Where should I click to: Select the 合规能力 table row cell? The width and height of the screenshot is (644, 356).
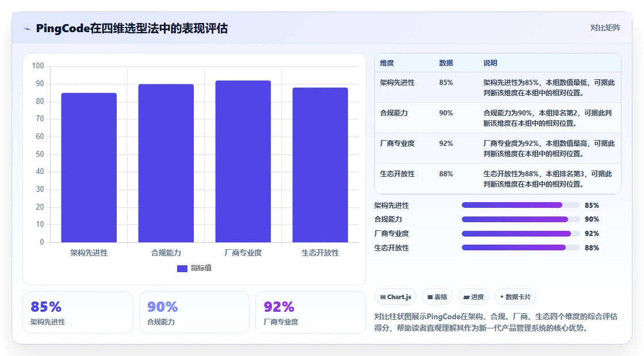(394, 113)
